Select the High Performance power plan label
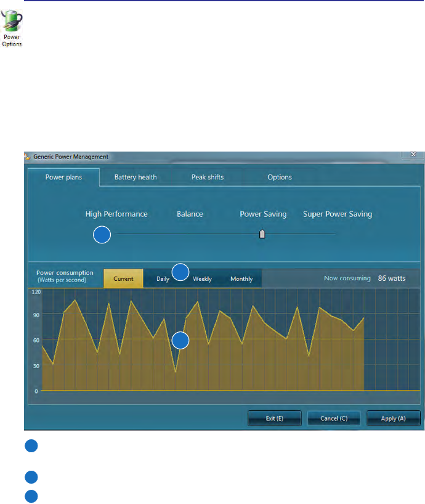The height and width of the screenshot is (504, 425). pos(116,214)
